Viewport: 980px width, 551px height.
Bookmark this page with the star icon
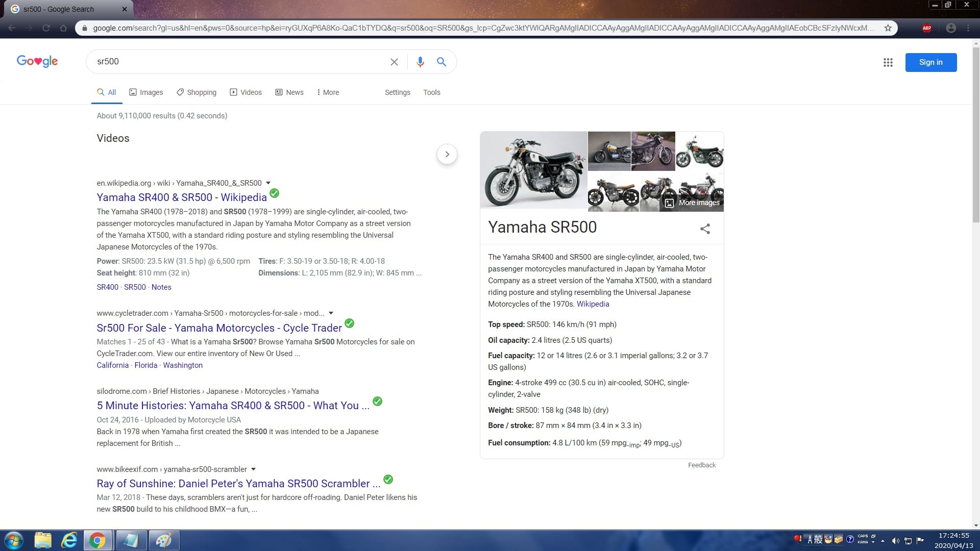coord(888,28)
